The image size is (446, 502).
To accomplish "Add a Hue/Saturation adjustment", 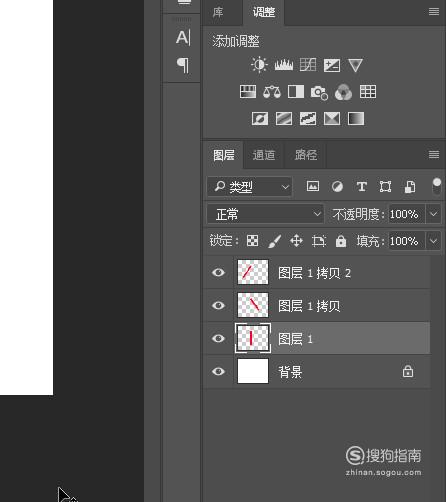I will (248, 92).
